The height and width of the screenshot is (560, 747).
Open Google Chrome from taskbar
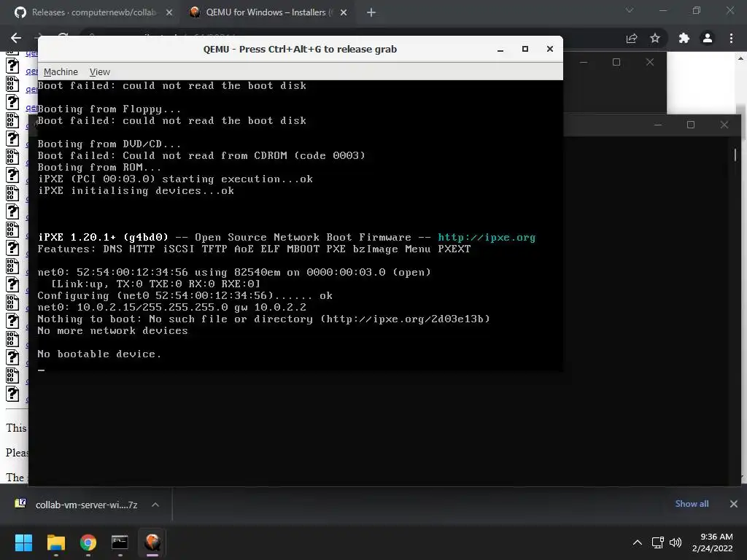88,542
